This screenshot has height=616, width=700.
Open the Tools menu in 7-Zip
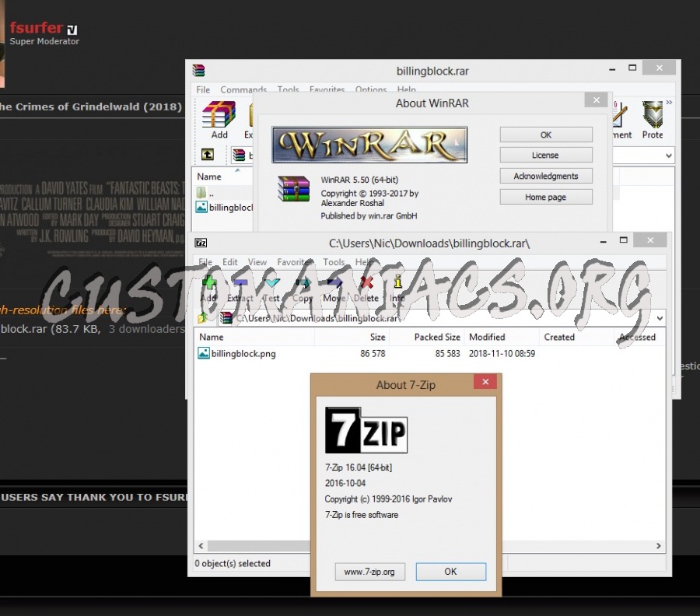point(334,262)
